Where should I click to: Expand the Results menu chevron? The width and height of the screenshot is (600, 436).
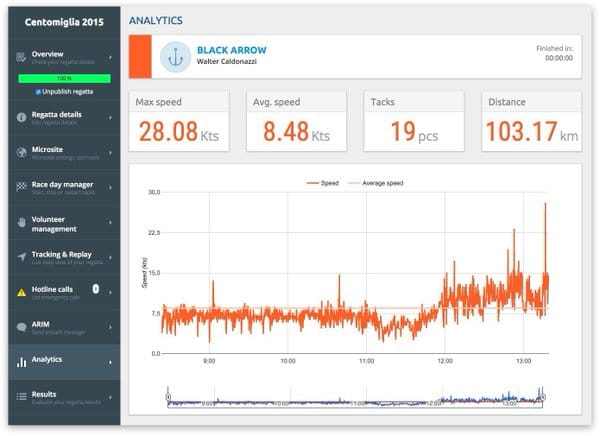click(110, 397)
